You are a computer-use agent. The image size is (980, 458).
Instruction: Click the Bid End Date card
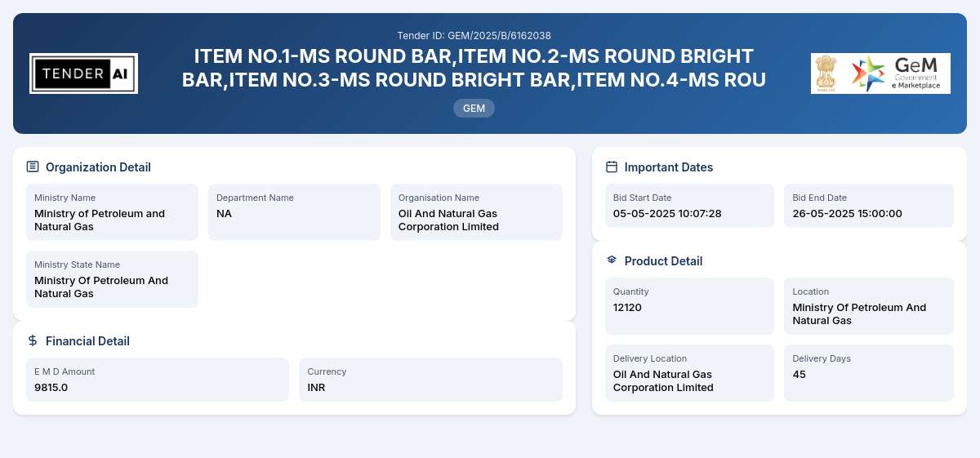pos(869,206)
